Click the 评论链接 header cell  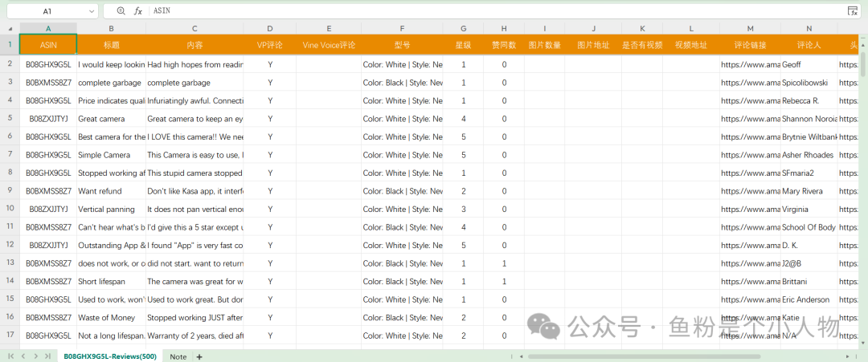pos(750,45)
